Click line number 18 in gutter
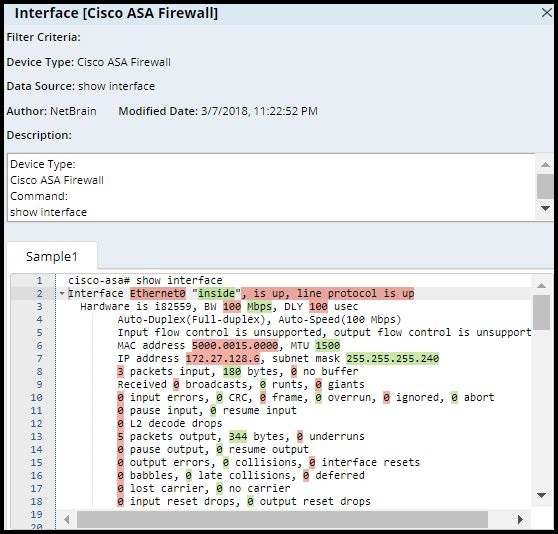Screen dimensions: 558x534 pyautogui.click(x=36, y=501)
